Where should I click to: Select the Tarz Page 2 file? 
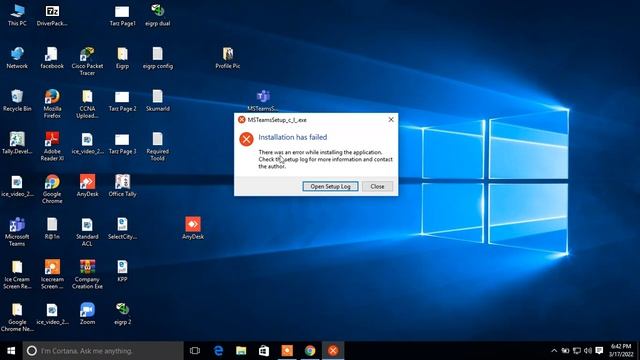(x=122, y=101)
